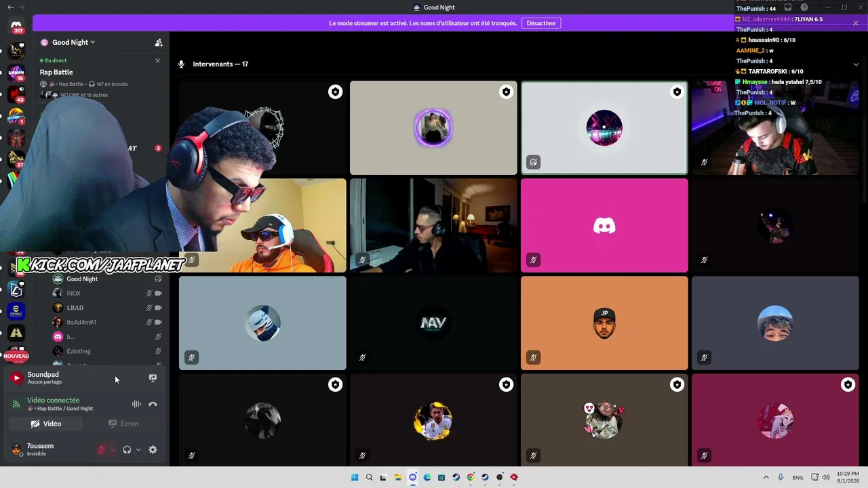The width and height of the screenshot is (868, 488).
Task: Open the dark room webcam tile
Action: (x=433, y=226)
